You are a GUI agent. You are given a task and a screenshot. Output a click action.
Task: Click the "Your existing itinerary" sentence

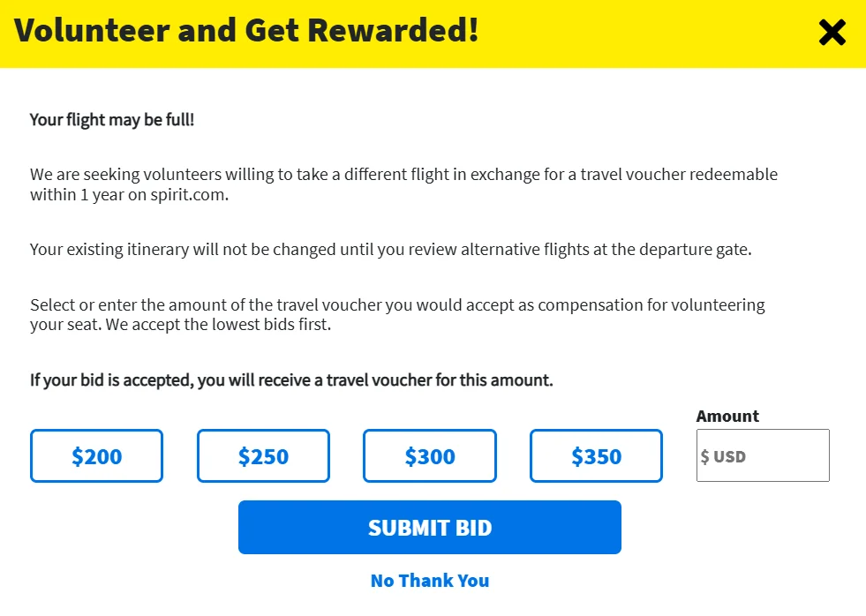tap(390, 249)
